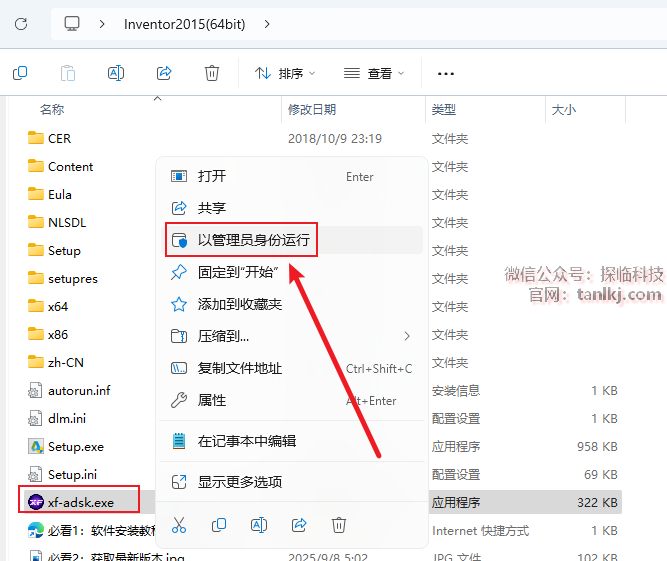The height and width of the screenshot is (561, 667).
Task: Click the Internet 快捷方式 type cell
Action: click(481, 531)
